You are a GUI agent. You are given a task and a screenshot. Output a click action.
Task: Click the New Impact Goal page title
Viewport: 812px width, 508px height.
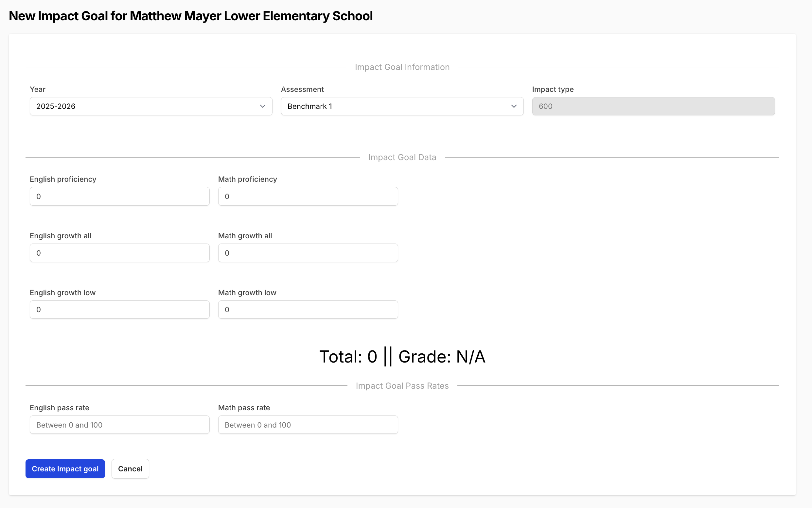191,16
